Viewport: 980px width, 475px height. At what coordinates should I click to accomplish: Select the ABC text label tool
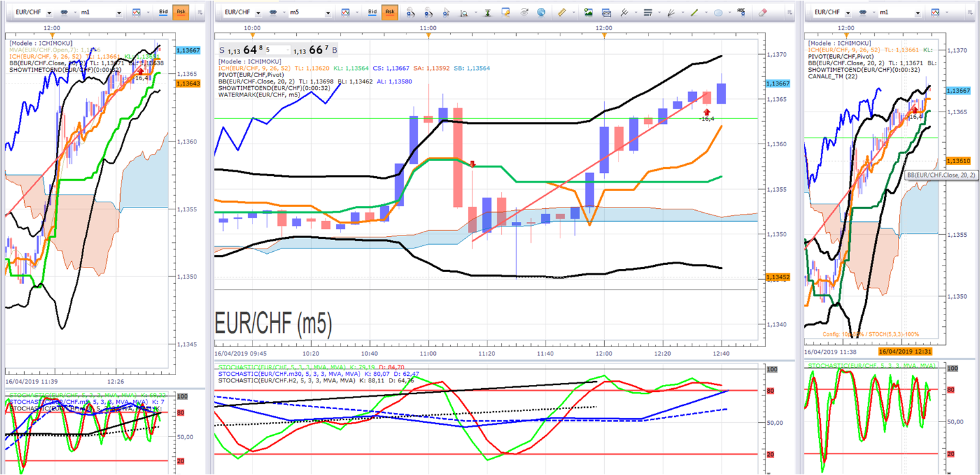pos(741,12)
